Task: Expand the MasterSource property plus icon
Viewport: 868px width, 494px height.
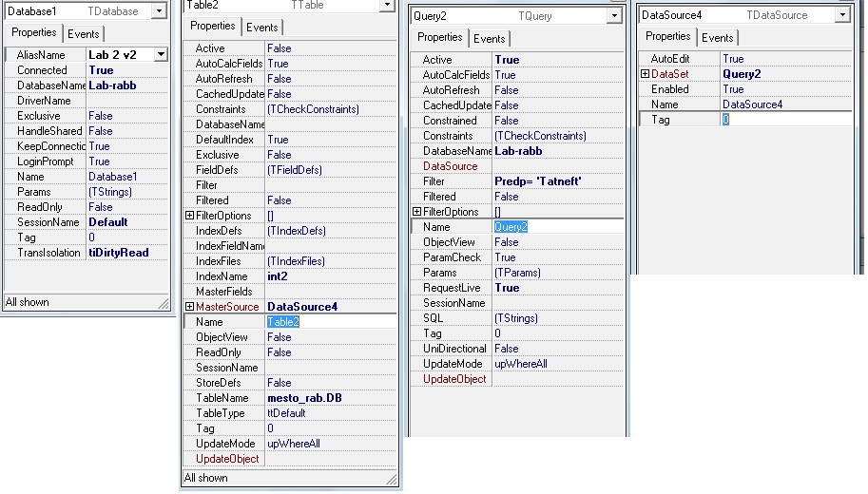Action: coord(189,307)
